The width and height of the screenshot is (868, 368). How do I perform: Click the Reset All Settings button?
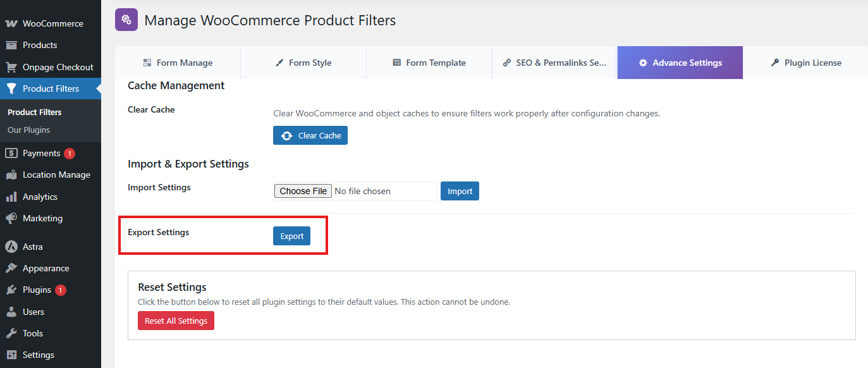point(176,321)
